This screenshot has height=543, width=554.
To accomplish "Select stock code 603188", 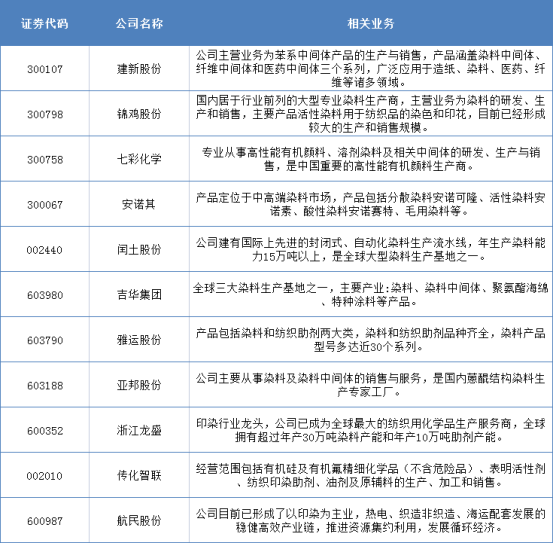I will click(x=45, y=385).
